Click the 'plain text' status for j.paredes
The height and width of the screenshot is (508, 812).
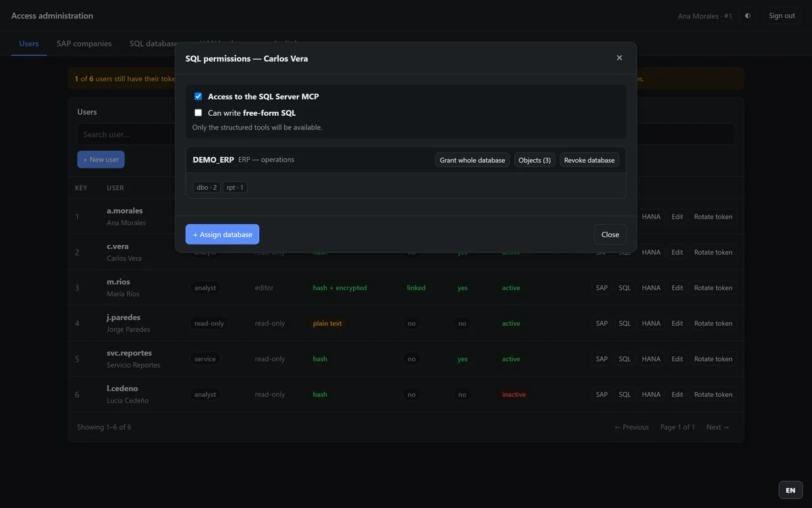click(328, 324)
